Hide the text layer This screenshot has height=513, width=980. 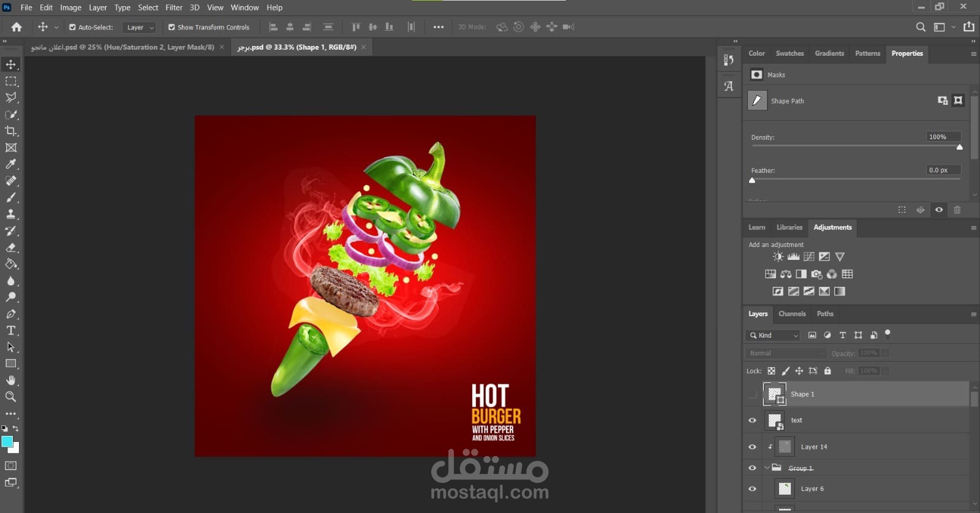click(x=752, y=420)
